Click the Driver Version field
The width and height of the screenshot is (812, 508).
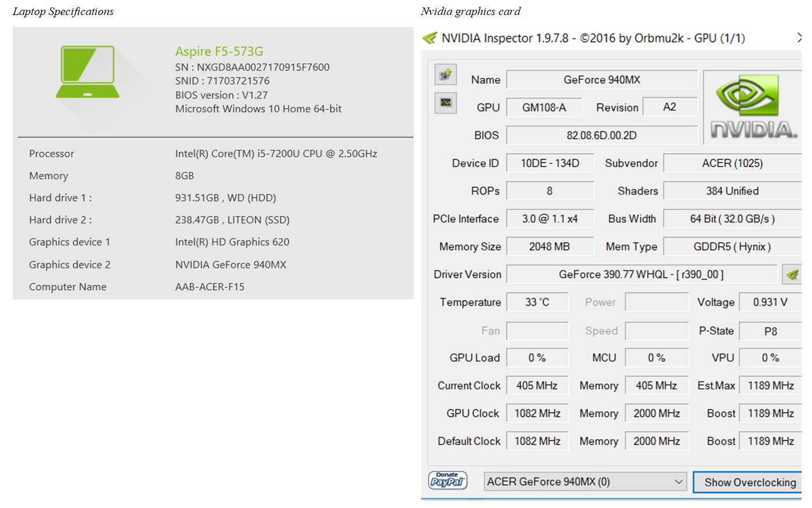pos(641,275)
